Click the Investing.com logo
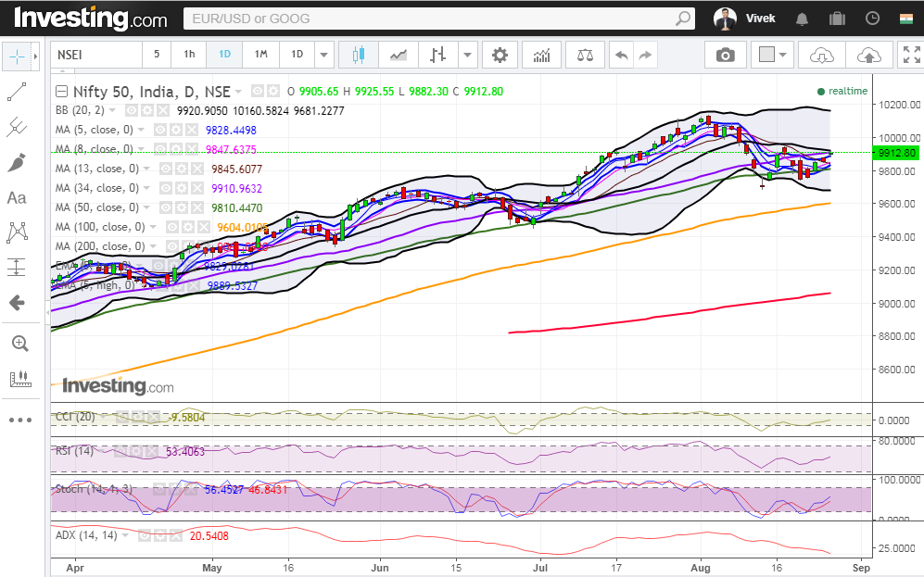This screenshot has width=924, height=577. (91, 19)
